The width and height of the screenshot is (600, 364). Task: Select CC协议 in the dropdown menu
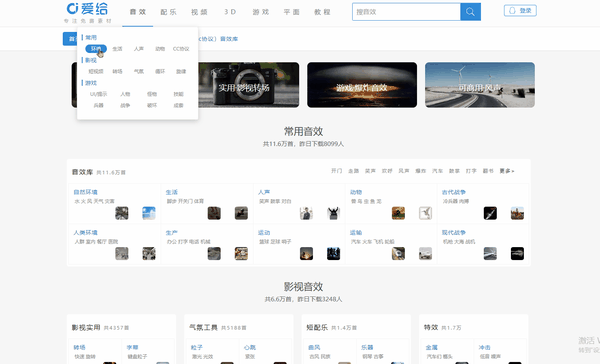click(x=181, y=49)
